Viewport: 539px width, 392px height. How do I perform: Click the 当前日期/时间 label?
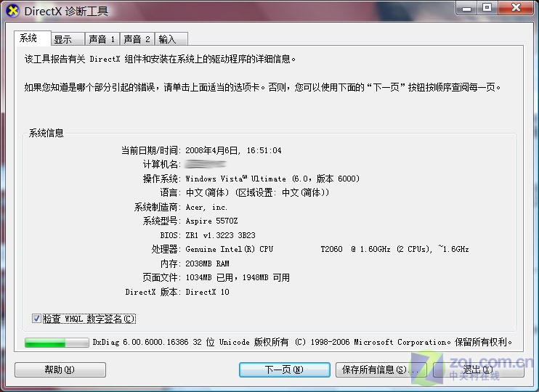coord(151,150)
